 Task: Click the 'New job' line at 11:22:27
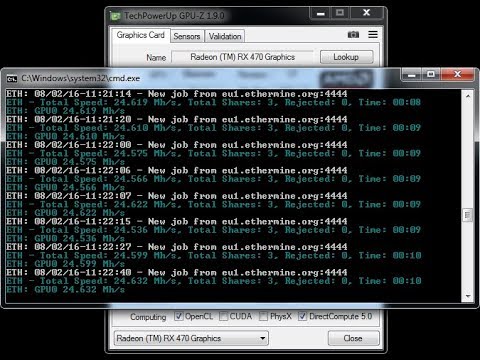click(177, 247)
